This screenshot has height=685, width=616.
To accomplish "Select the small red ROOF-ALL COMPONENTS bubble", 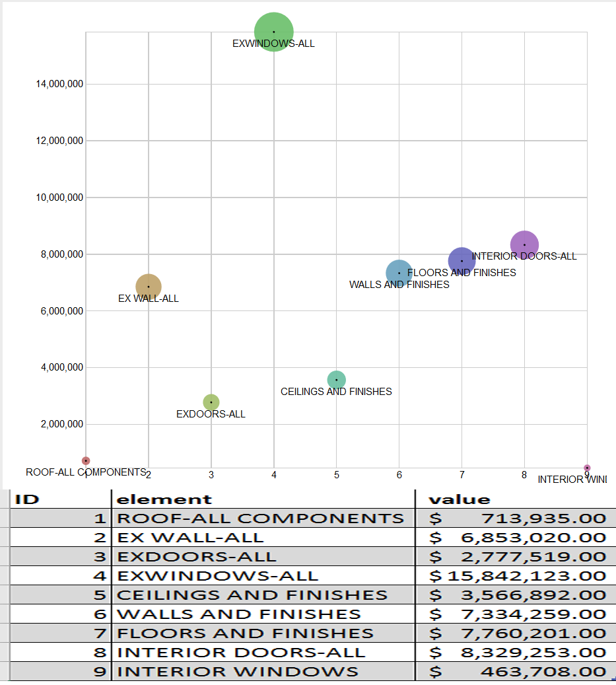I will pyautogui.click(x=86, y=460).
